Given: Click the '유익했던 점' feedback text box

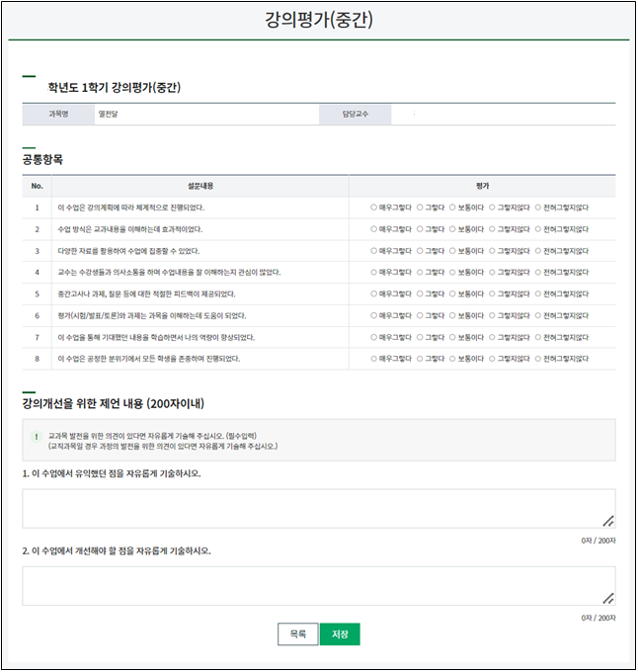Looking at the screenshot, I should (x=318, y=508).
